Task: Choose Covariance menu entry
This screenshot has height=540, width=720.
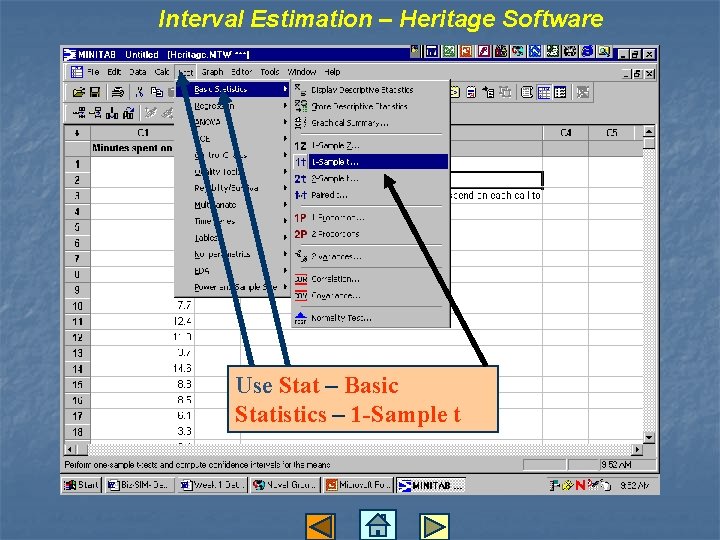Action: coord(371,295)
